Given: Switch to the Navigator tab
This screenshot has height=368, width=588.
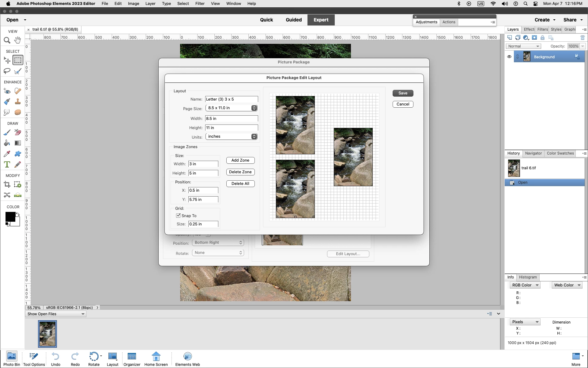Looking at the screenshot, I should [x=533, y=153].
